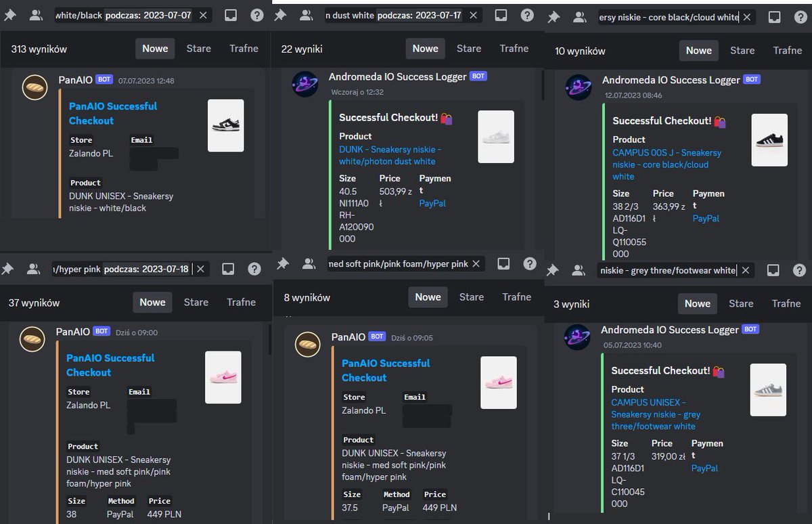
Task: Click the pink Dunk sneaker thumbnail
Action: point(223,376)
